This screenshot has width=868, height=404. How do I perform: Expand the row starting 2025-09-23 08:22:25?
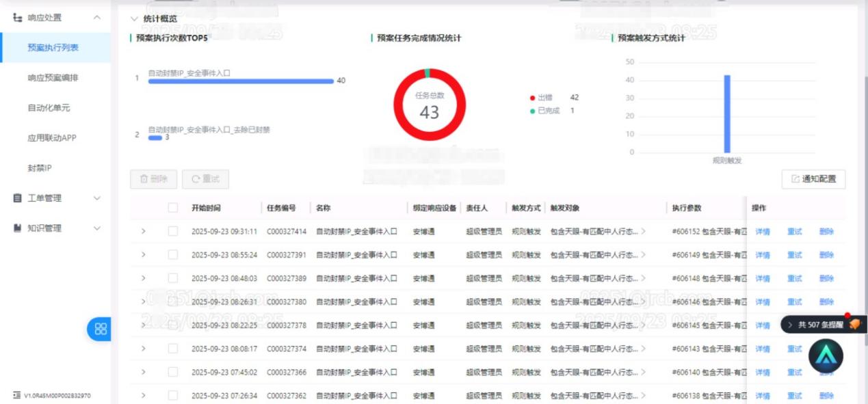tap(143, 325)
